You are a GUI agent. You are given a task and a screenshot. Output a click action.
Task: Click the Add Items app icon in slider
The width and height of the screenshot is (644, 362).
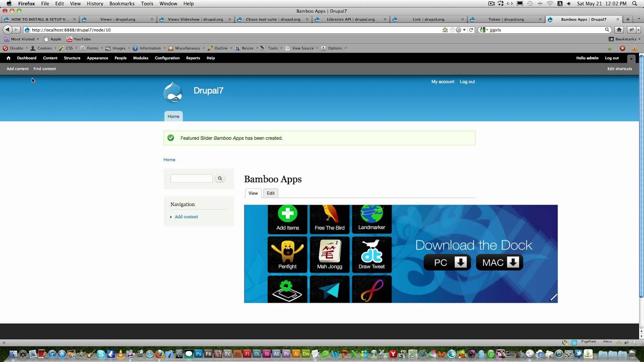(287, 218)
